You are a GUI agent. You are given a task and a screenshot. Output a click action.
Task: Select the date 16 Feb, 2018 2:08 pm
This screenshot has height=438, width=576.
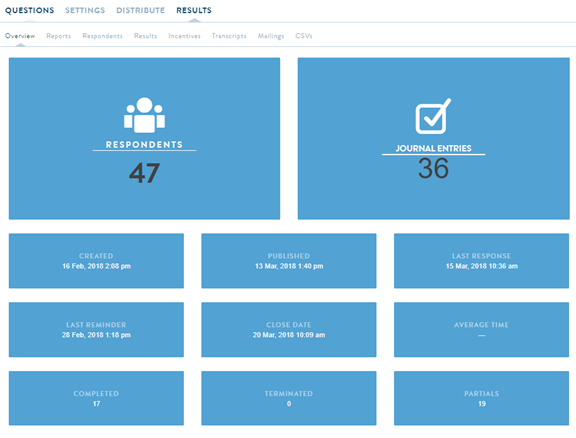[x=96, y=266]
